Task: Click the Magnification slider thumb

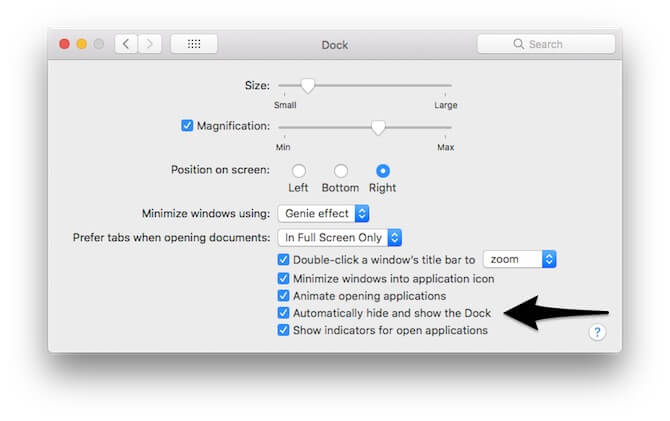Action: 378,127
